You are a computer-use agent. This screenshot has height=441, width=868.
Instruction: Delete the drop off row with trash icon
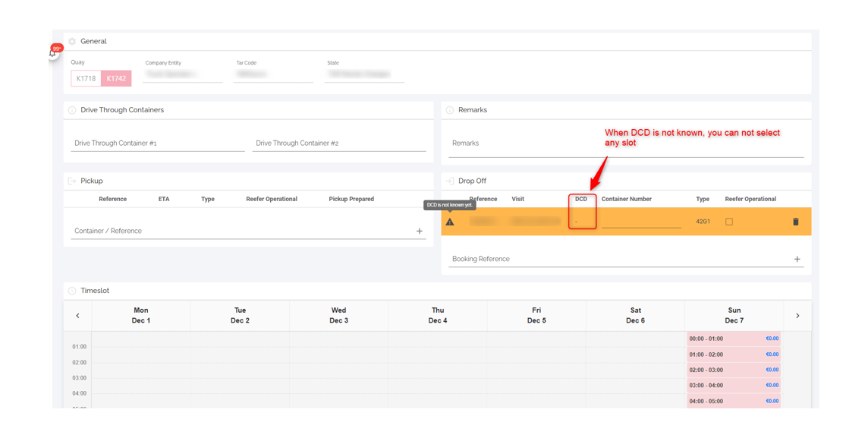[795, 222]
